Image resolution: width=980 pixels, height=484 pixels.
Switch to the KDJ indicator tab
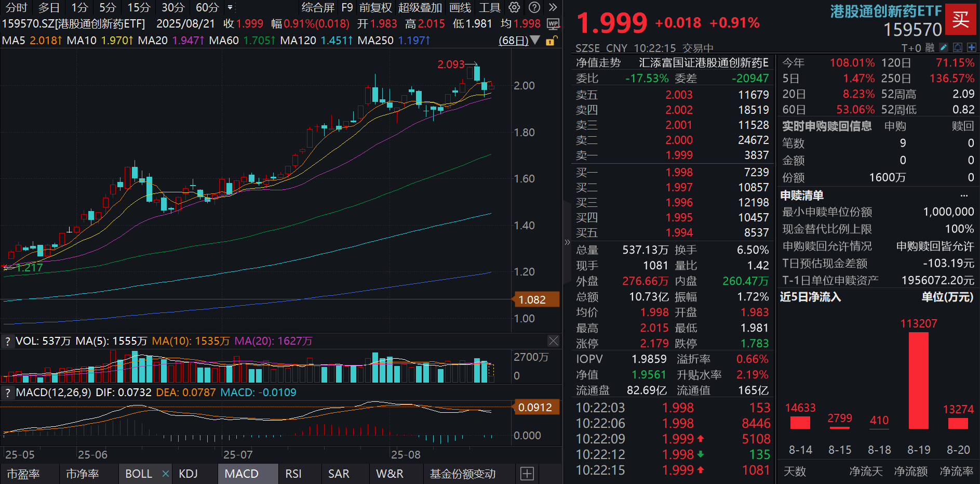(189, 474)
